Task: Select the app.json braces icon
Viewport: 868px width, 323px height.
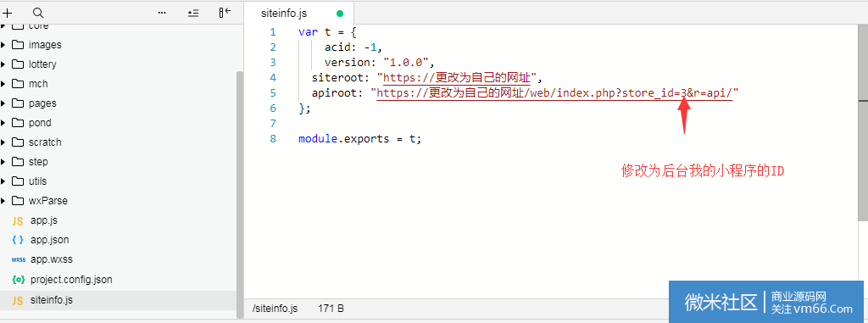Action: pyautogui.click(x=18, y=240)
